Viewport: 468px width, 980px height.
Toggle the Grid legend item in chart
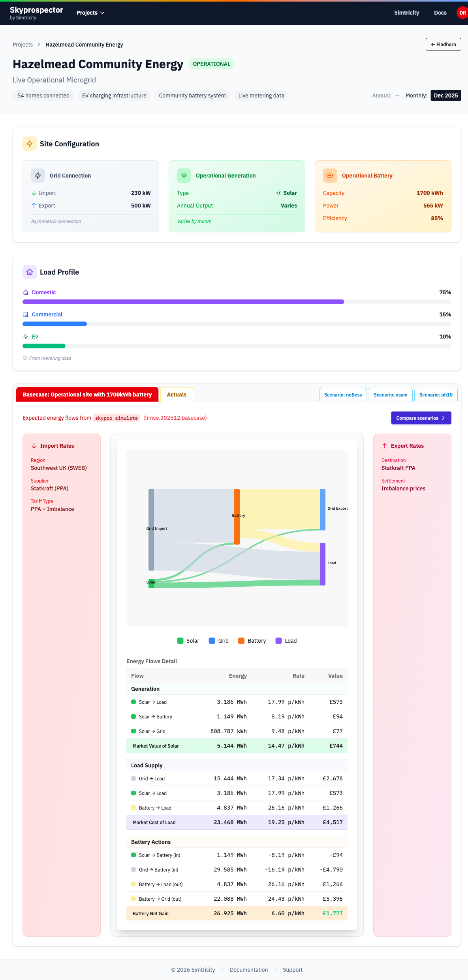[x=219, y=641]
